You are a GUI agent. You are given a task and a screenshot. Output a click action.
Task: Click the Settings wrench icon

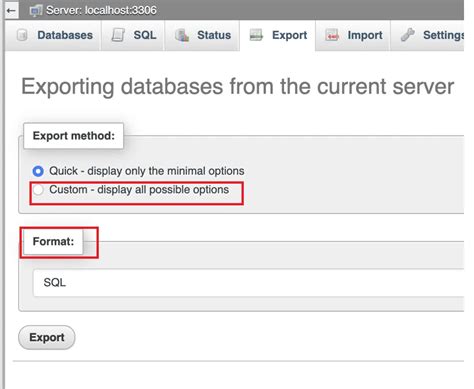point(408,35)
